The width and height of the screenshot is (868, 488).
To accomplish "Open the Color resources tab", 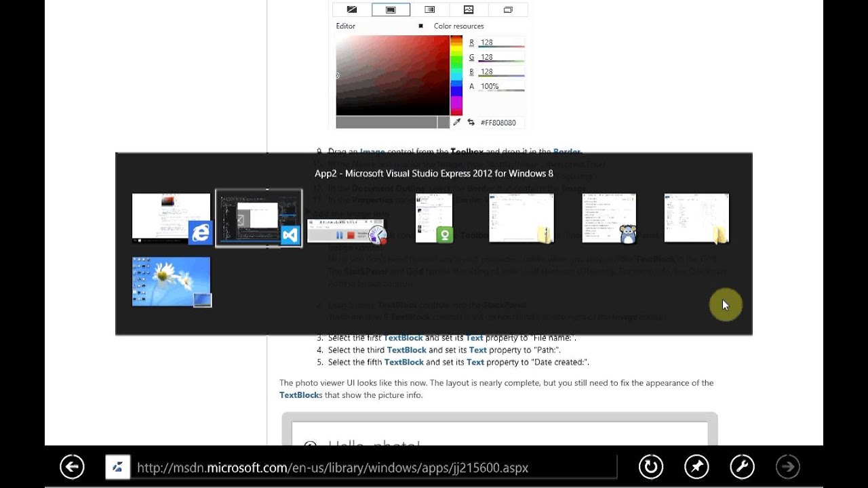I will [x=459, y=26].
